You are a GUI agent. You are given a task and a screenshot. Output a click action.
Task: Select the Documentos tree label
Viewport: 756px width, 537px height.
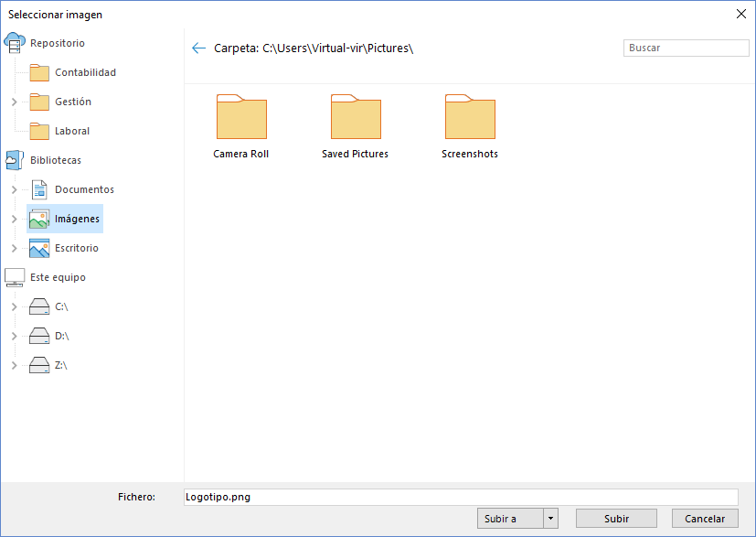point(84,189)
